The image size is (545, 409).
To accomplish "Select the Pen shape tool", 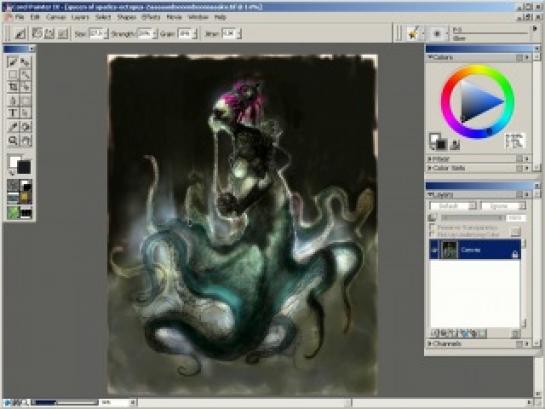I will click(x=13, y=101).
